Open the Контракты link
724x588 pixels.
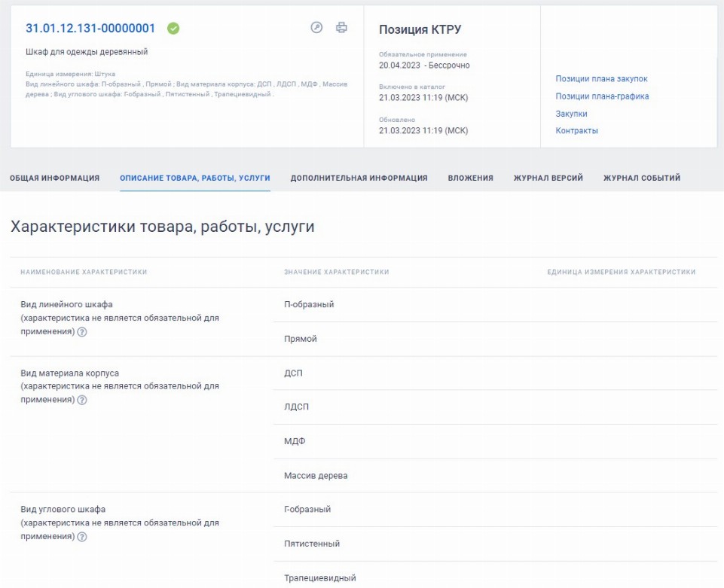576,131
